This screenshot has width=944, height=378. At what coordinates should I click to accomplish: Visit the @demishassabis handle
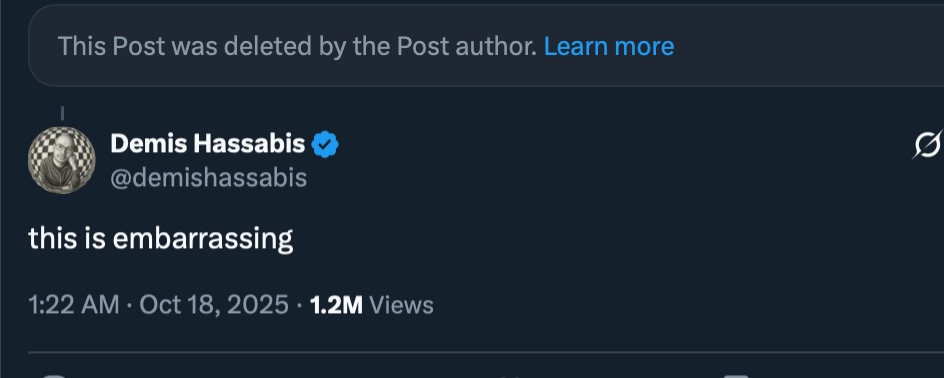(209, 178)
